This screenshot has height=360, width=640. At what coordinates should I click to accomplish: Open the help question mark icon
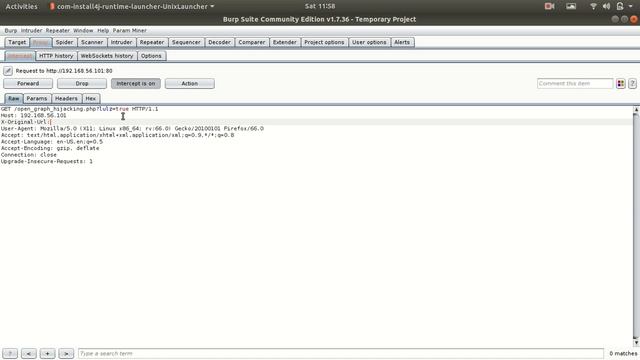coord(632,83)
